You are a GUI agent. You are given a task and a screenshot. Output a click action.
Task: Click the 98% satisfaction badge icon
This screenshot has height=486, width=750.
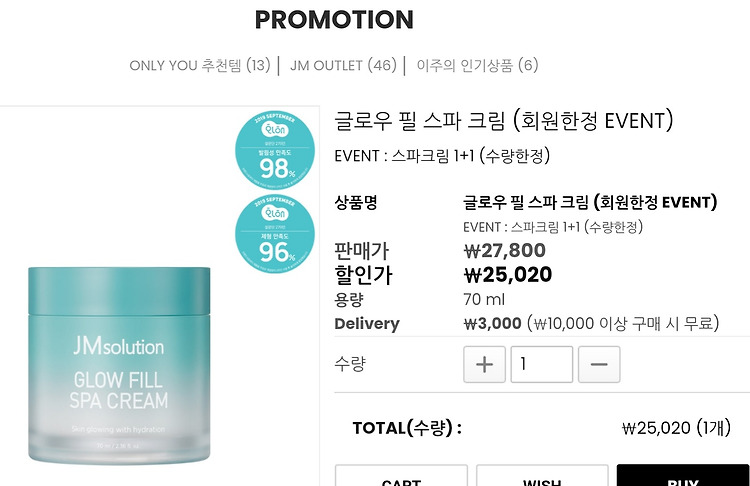coord(275,150)
